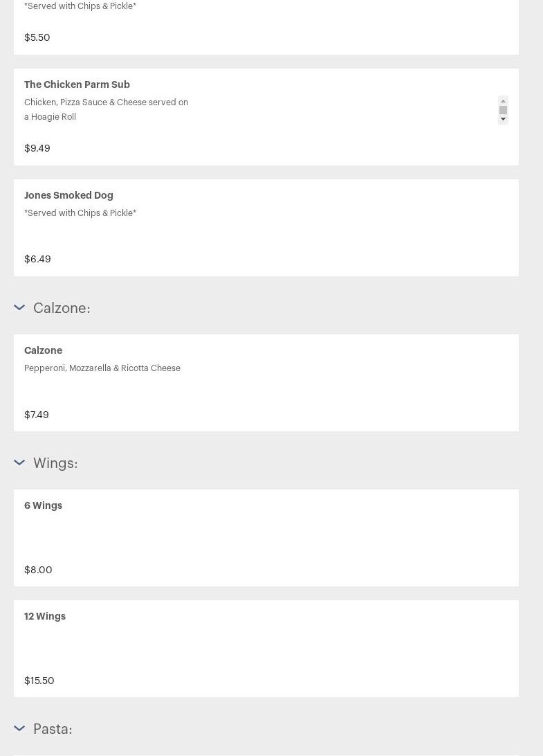This screenshot has height=756, width=543.
Task: Click the $8.00 price for 6 Wings
Action: tap(38, 570)
